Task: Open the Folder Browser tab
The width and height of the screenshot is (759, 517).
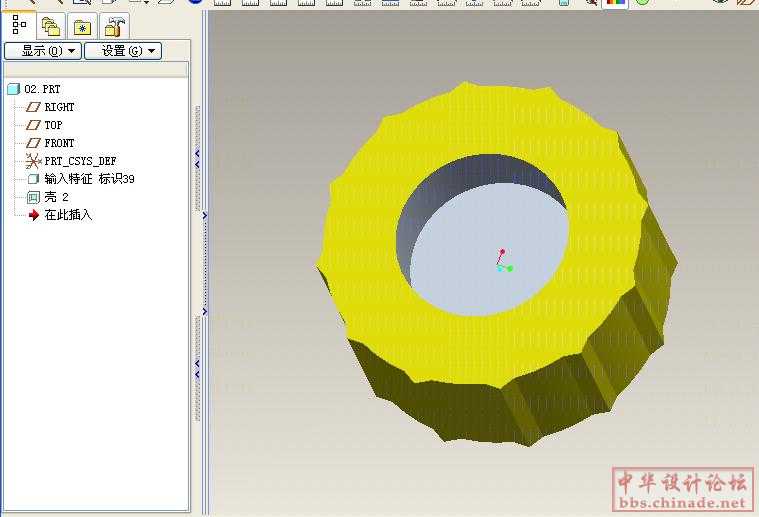Action: [51, 27]
